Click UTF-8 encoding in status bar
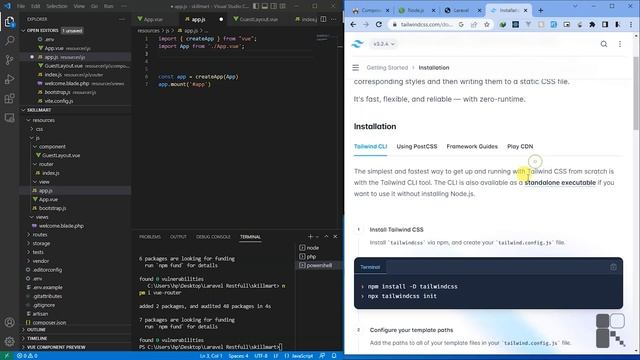Screen dimensions: 640x360 pyautogui.click(x=261, y=356)
